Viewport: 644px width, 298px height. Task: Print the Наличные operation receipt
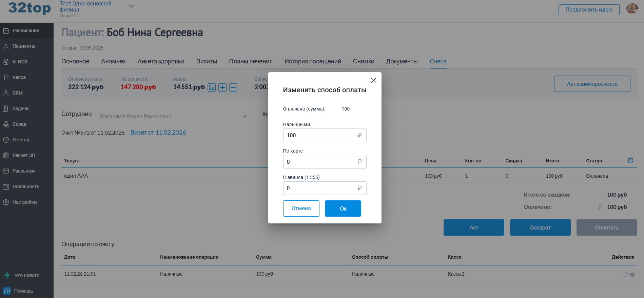pyautogui.click(x=632, y=275)
